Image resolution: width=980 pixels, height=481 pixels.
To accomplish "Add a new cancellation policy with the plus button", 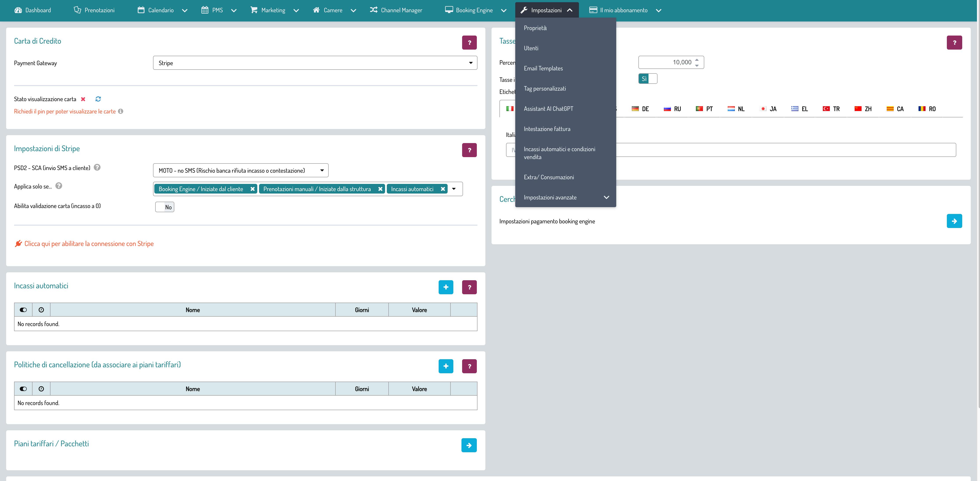I will [x=445, y=366].
